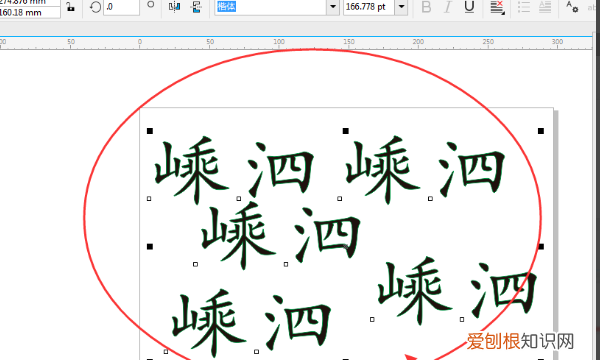600x360 pixels.
Task: Select the indented 嵊泗 text below the top row
Action: [281, 235]
